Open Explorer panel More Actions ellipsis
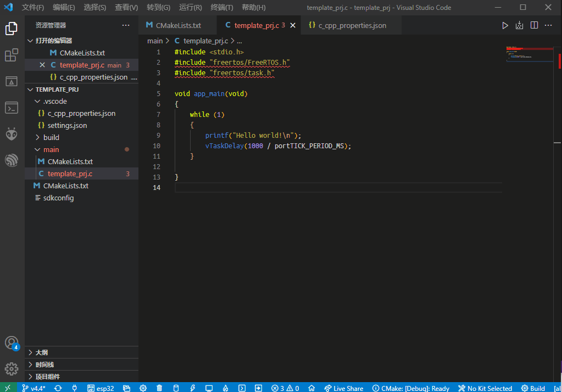 pyautogui.click(x=126, y=25)
